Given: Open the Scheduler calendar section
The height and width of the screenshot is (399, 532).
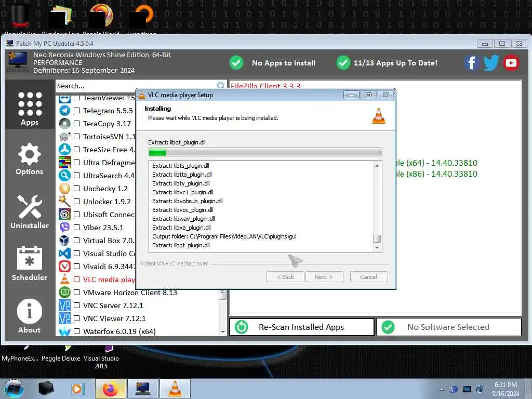Looking at the screenshot, I should 30,263.
